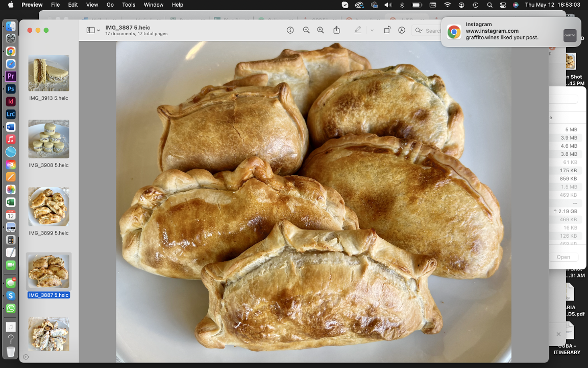
Task: Open the sidebar view options button
Action: pyautogui.click(x=90, y=30)
